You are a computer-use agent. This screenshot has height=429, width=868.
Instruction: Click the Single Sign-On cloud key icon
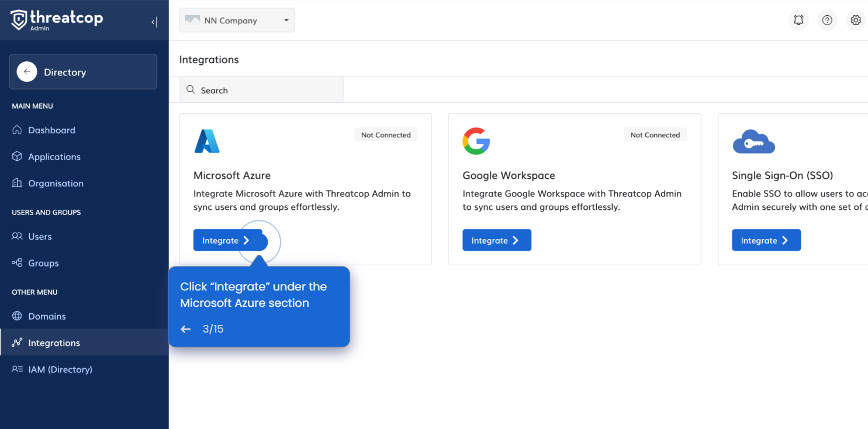coord(753,142)
